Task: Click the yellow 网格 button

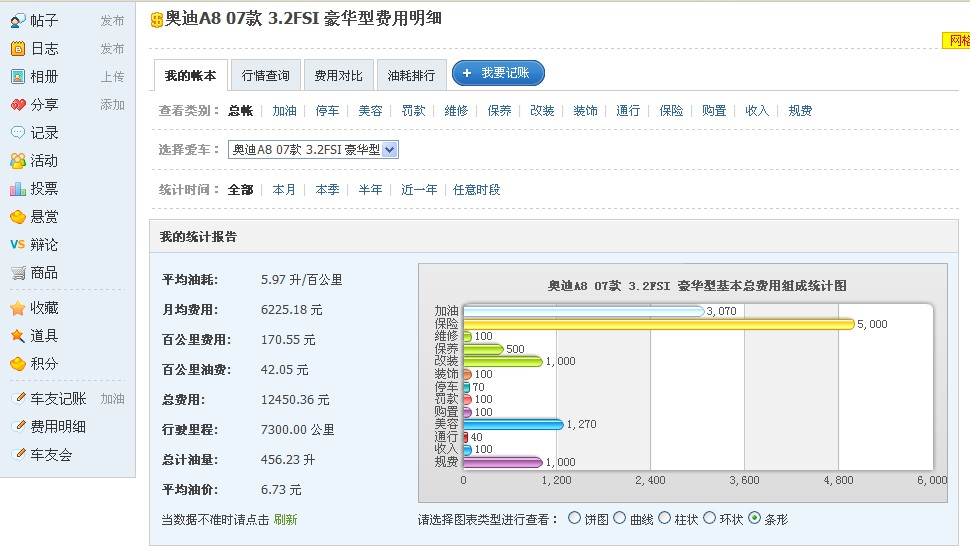Action: coord(956,41)
